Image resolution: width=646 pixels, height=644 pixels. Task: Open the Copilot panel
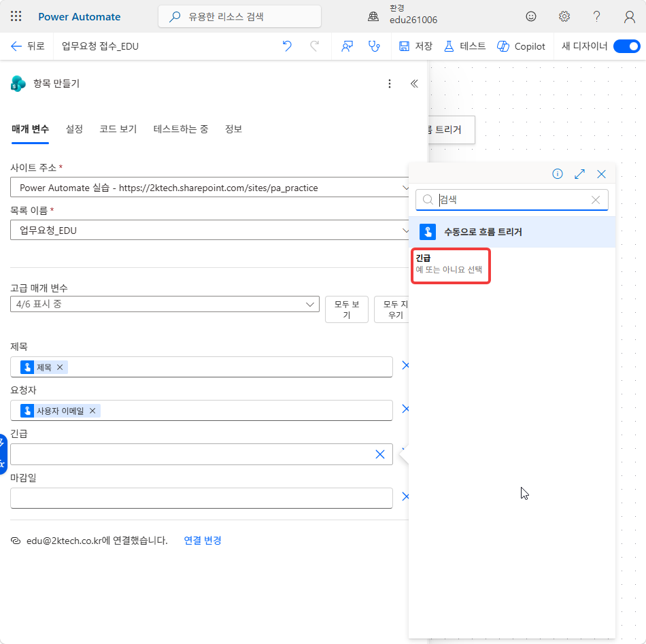(x=521, y=46)
